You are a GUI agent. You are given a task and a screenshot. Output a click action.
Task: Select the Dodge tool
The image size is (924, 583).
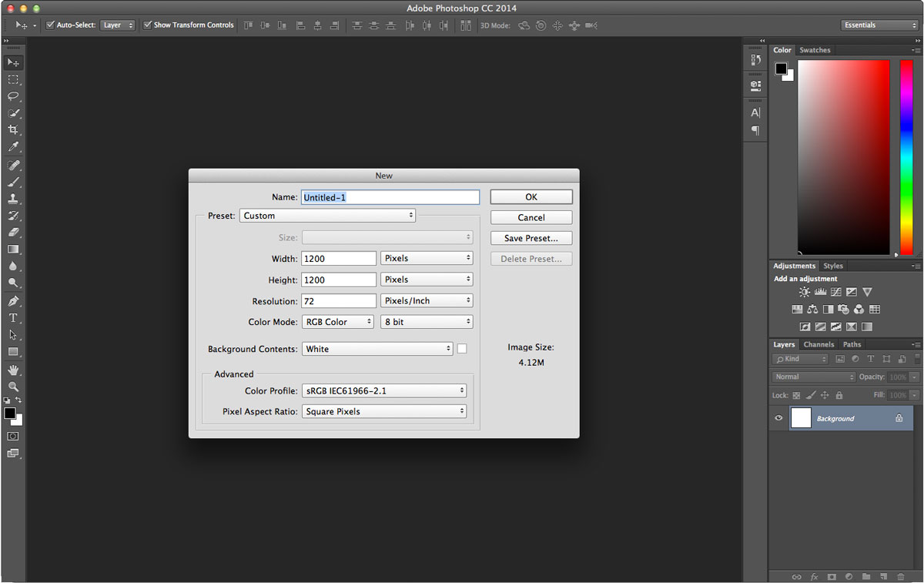click(x=13, y=283)
